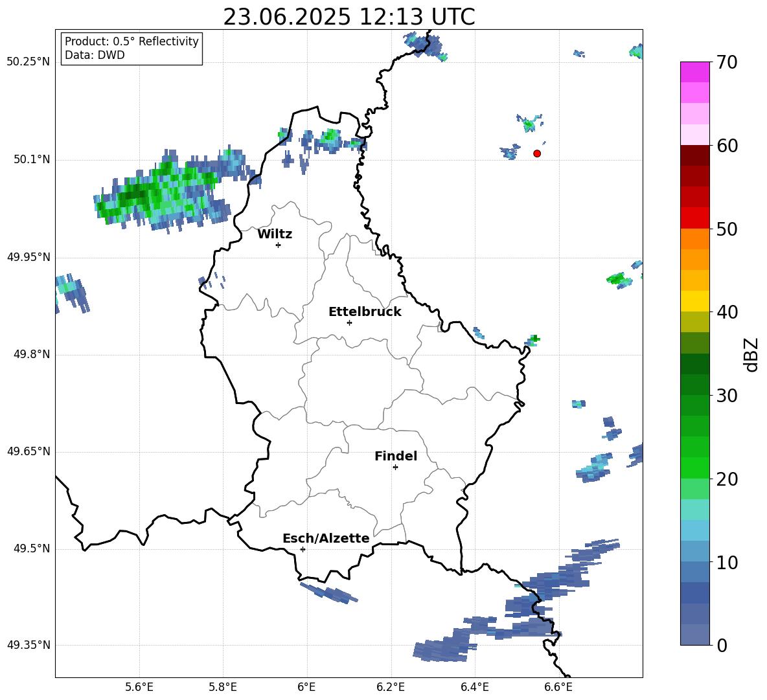Image resolution: width=767 pixels, height=700 pixels.
Task: Click the 5.8°E longitude label
Action: coord(223,687)
